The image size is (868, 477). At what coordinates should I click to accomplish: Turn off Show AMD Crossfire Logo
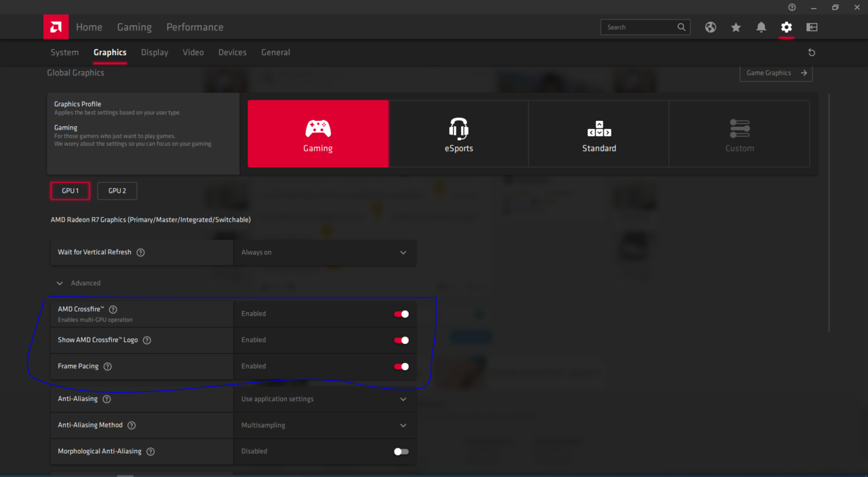pyautogui.click(x=401, y=340)
